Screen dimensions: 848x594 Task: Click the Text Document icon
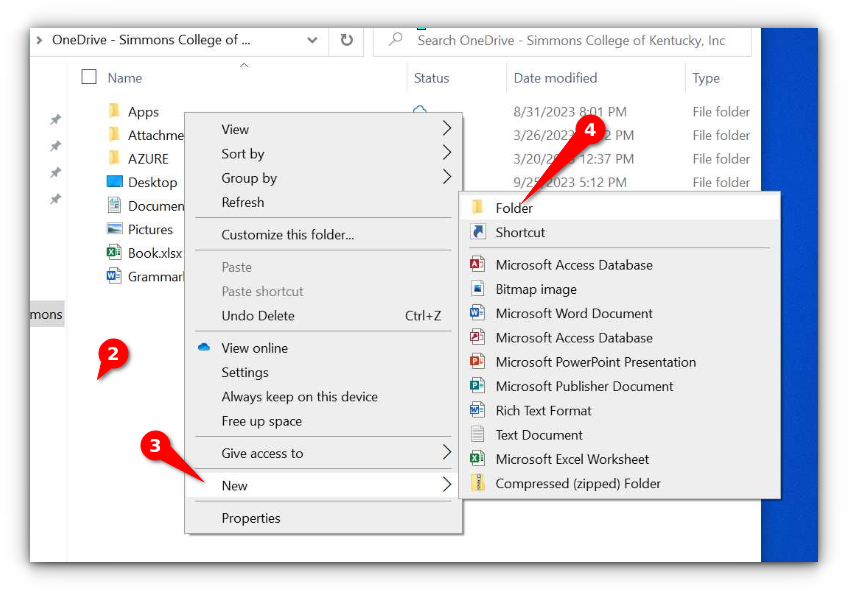(478, 434)
